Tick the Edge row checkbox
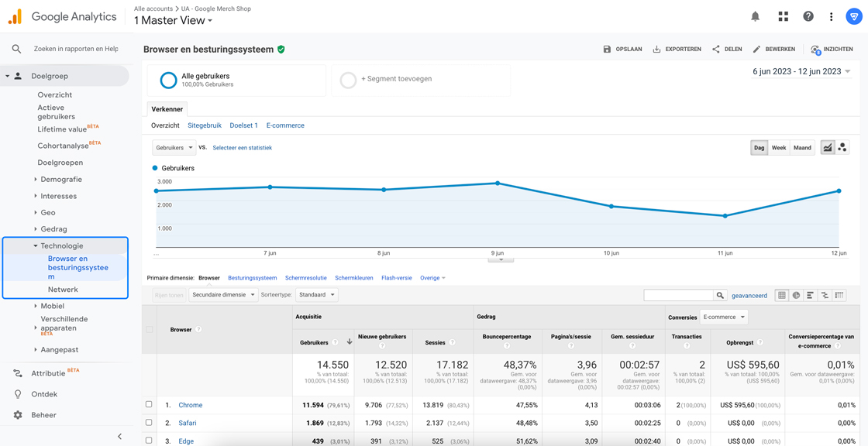The height and width of the screenshot is (446, 868). click(148, 441)
